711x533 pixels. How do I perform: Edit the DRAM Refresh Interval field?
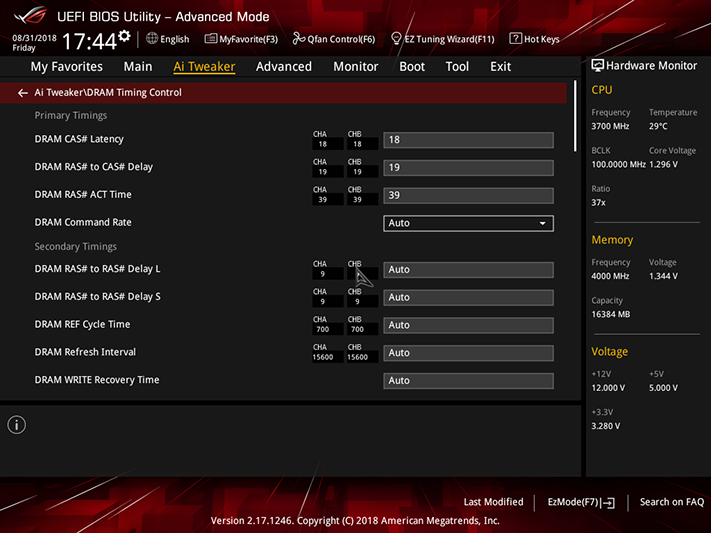468,353
